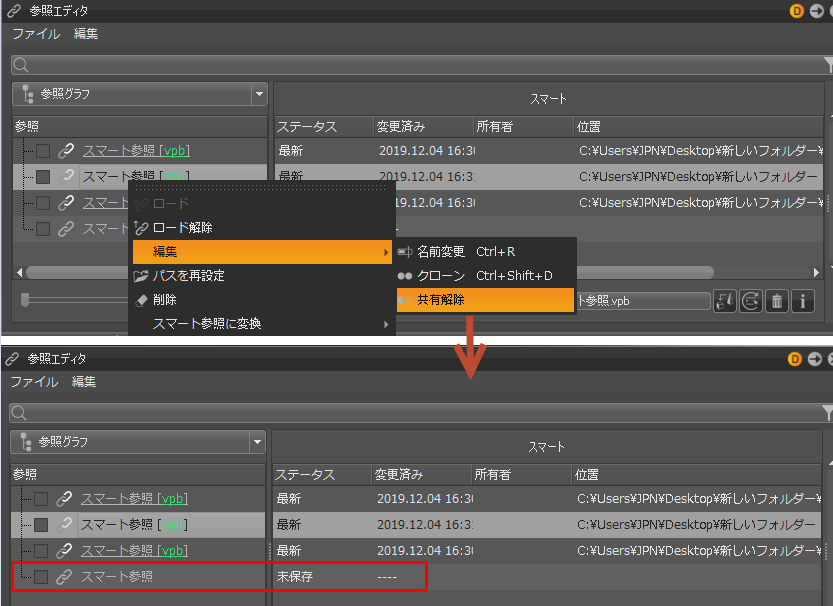Click the slider handle below the upper reference list
The image size is (833, 606).
[25, 300]
